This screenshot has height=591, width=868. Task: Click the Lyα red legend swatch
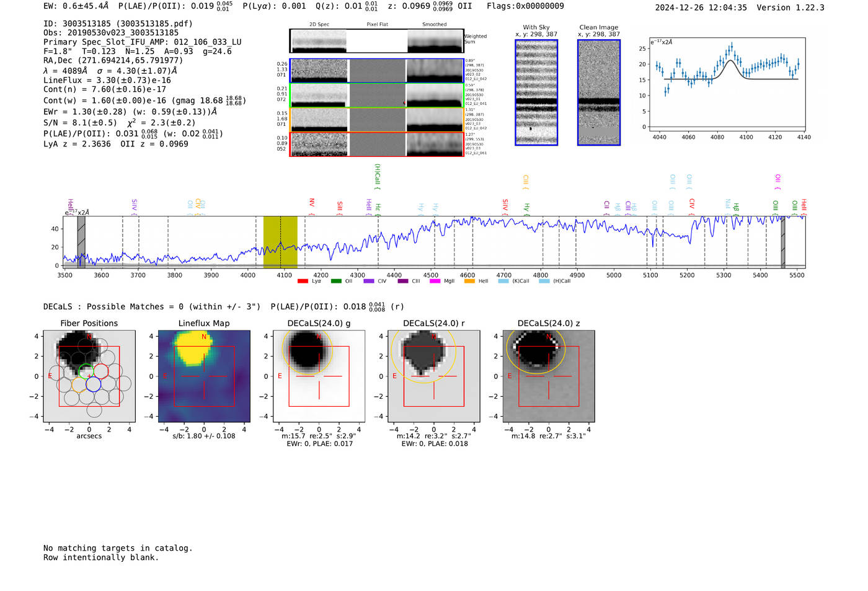303,281
